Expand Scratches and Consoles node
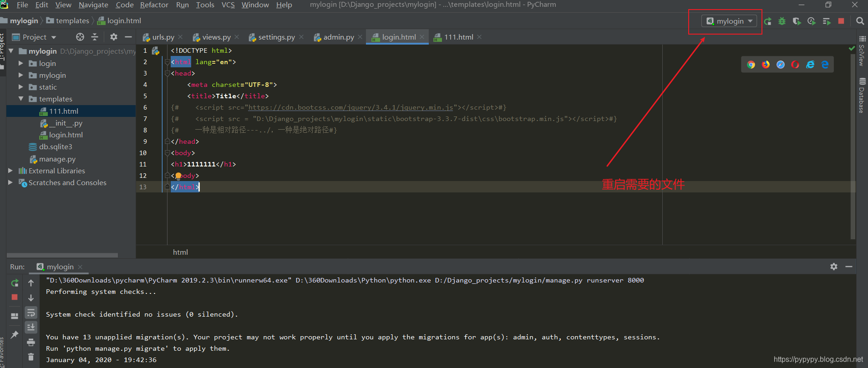Viewport: 868px width, 368px height. click(10, 182)
